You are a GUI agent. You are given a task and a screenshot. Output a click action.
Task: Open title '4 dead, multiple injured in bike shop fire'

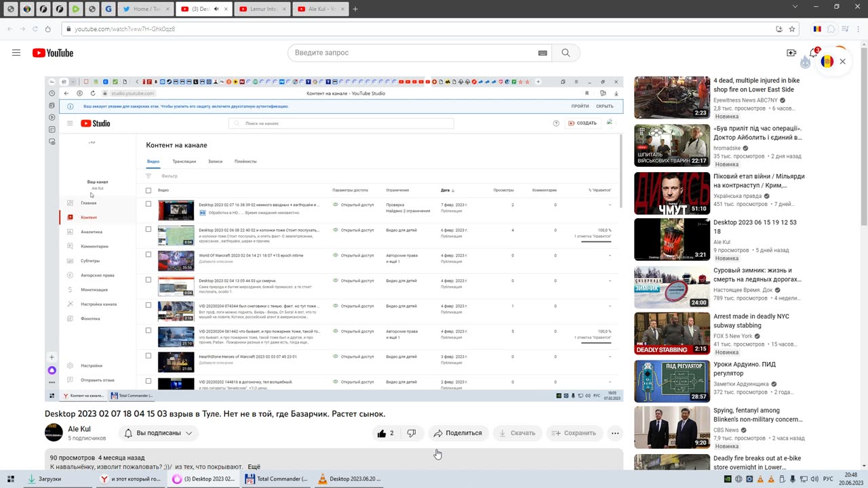pos(757,85)
